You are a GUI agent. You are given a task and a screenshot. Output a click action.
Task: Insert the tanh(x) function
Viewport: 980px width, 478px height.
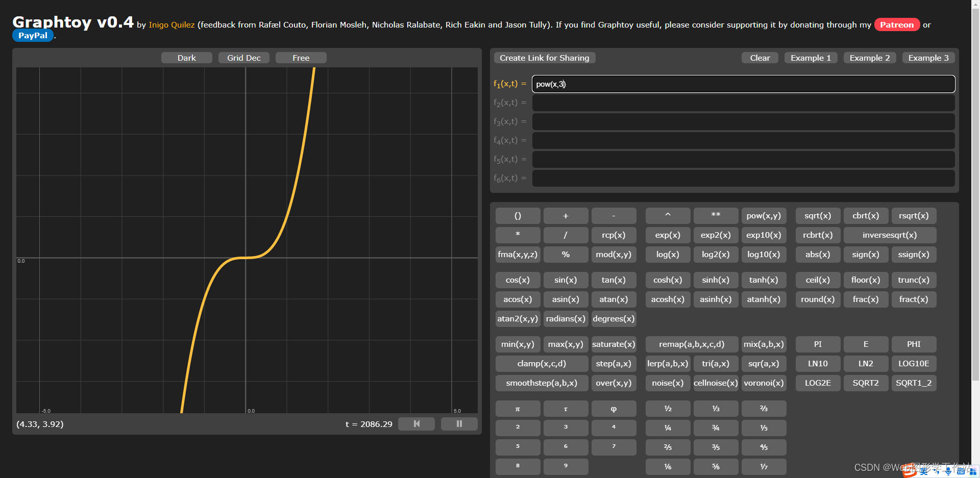coord(764,280)
